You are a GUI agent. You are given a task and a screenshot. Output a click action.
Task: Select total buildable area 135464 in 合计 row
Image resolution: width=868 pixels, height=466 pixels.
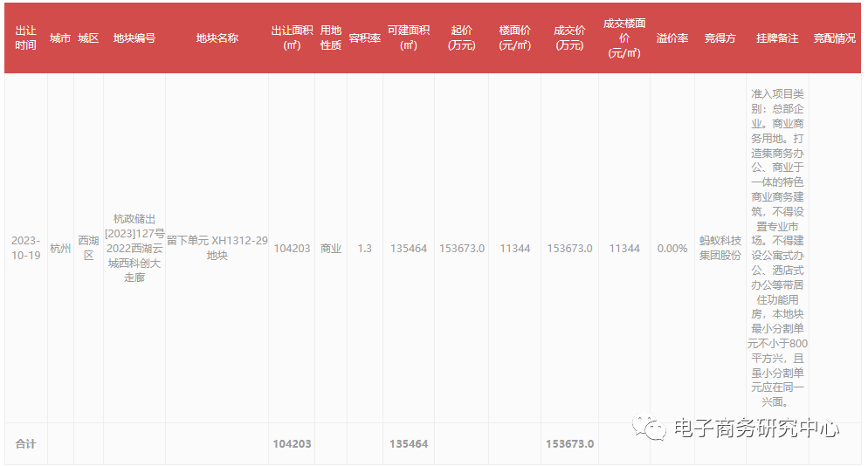409,444
